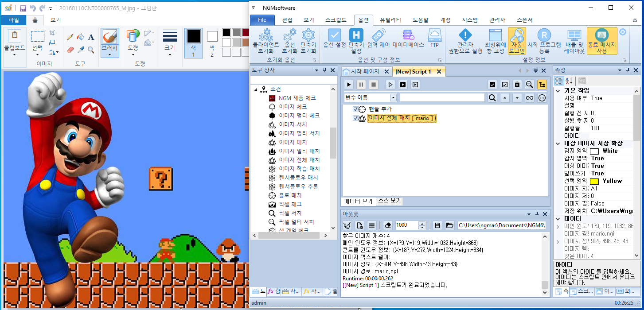
Task: Expand ribbon 설정 정보 group dialog launcher
Action: pos(624,60)
